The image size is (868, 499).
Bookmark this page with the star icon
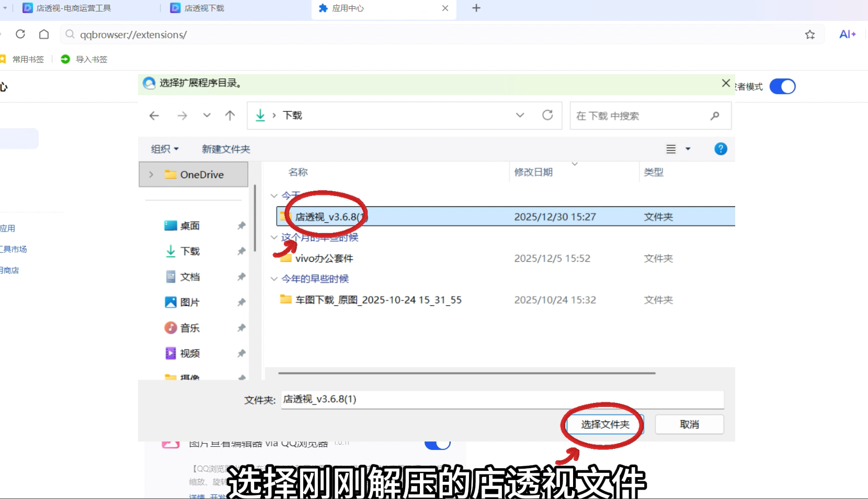[x=810, y=34]
